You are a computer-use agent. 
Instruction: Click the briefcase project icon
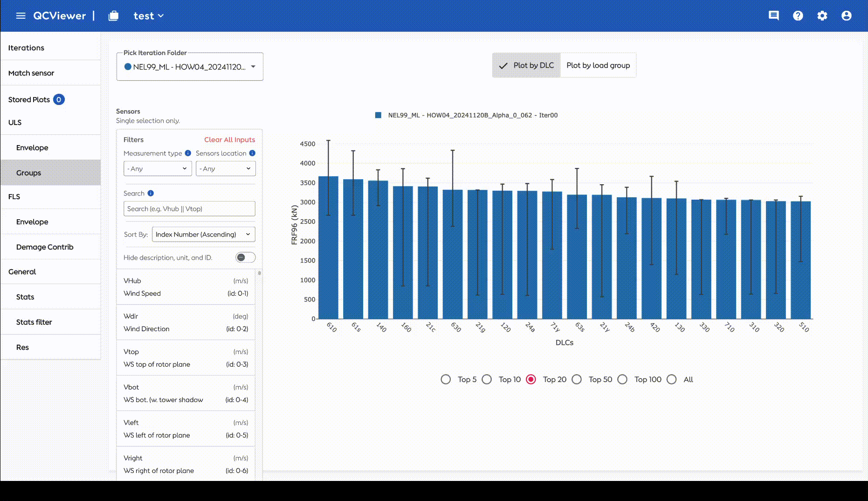(x=113, y=16)
